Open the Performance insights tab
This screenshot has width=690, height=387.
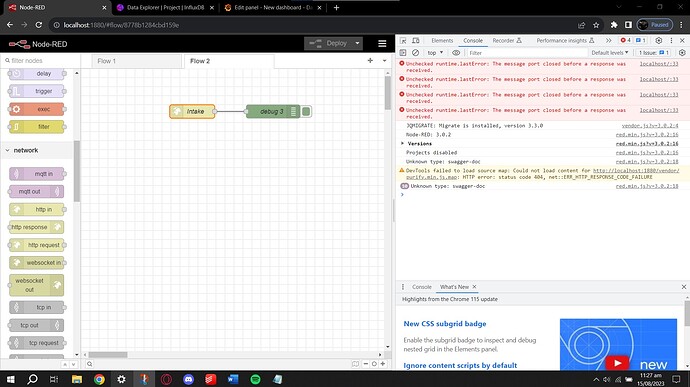(x=565, y=41)
